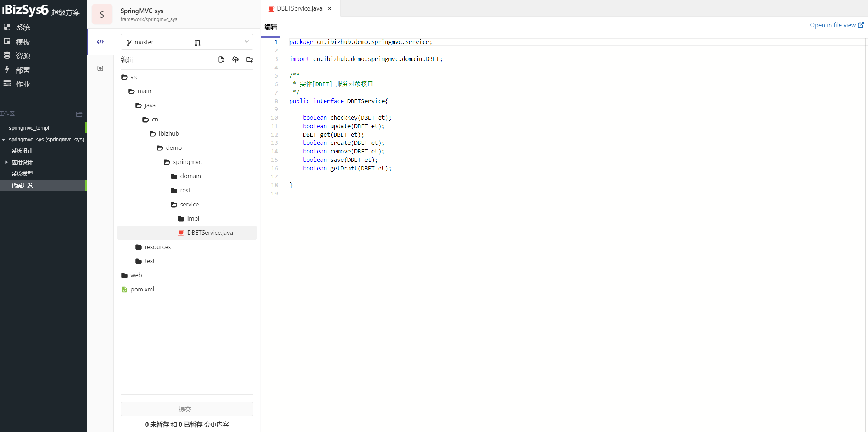Image resolution: width=868 pixels, height=432 pixels.
Task: Click the Java file icon in editor tab
Action: 271,9
